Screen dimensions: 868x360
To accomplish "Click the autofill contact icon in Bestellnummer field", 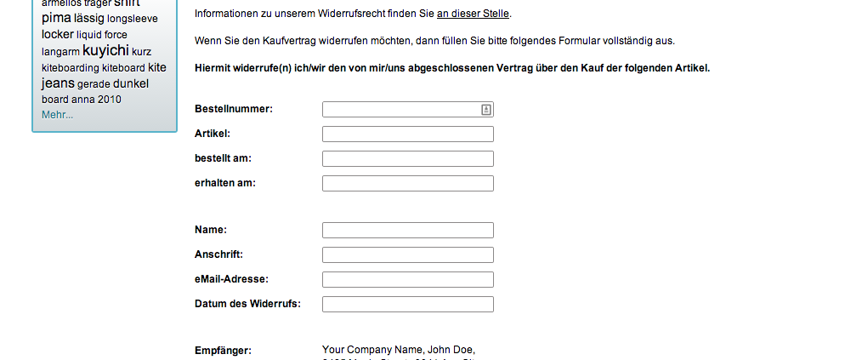I will [x=485, y=110].
